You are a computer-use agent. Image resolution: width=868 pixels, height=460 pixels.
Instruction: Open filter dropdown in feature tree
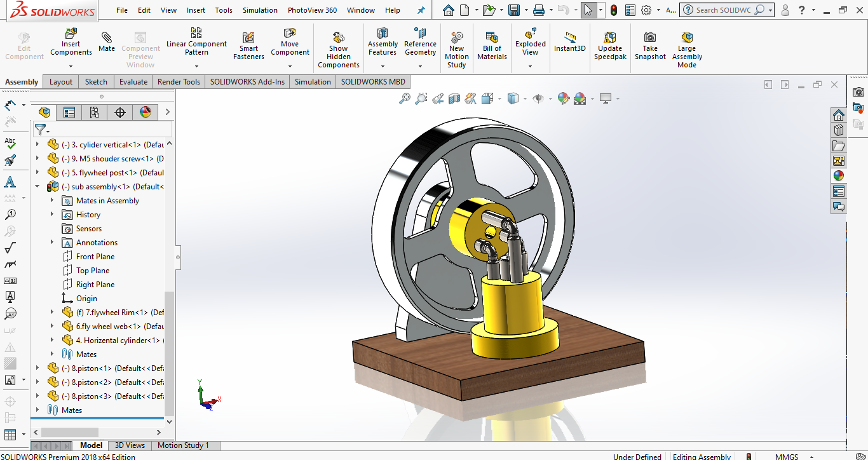pyautogui.click(x=42, y=130)
